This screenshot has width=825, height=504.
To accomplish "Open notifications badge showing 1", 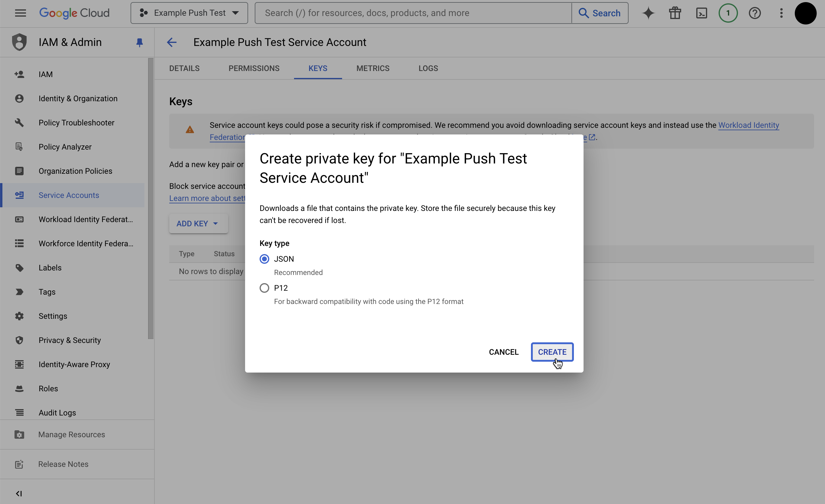I will [x=728, y=13].
